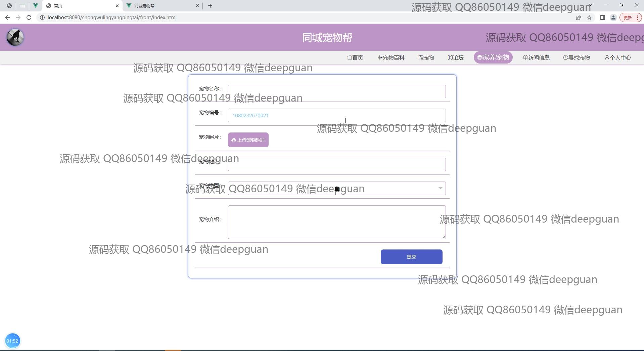Bookmark this page with the star icon
Screen dimensions: 644x351
(x=589, y=17)
